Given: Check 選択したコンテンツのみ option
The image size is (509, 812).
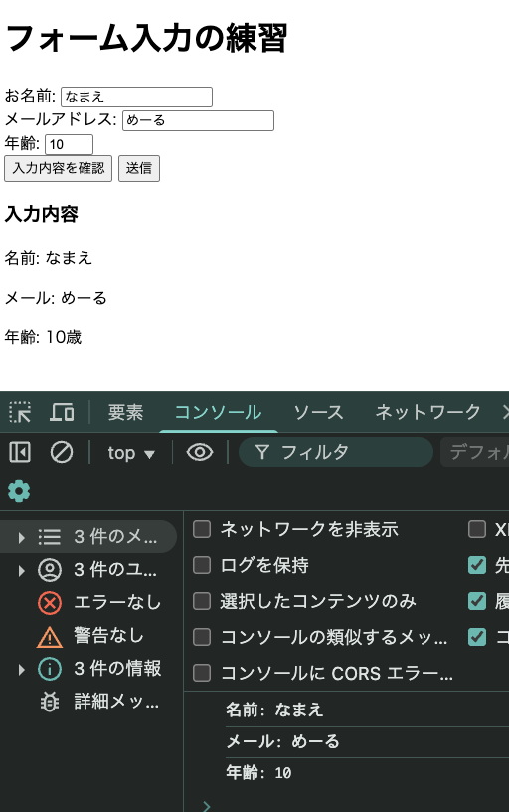Looking at the screenshot, I should click(202, 601).
